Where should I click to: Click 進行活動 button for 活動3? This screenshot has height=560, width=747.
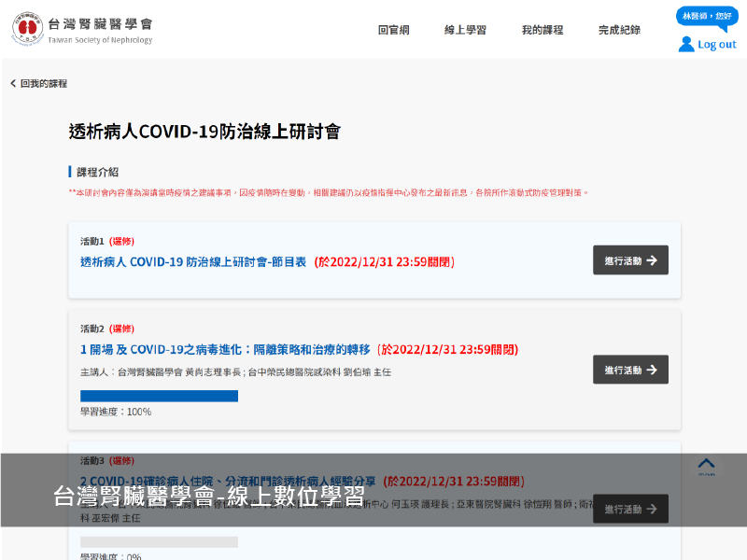pos(630,509)
